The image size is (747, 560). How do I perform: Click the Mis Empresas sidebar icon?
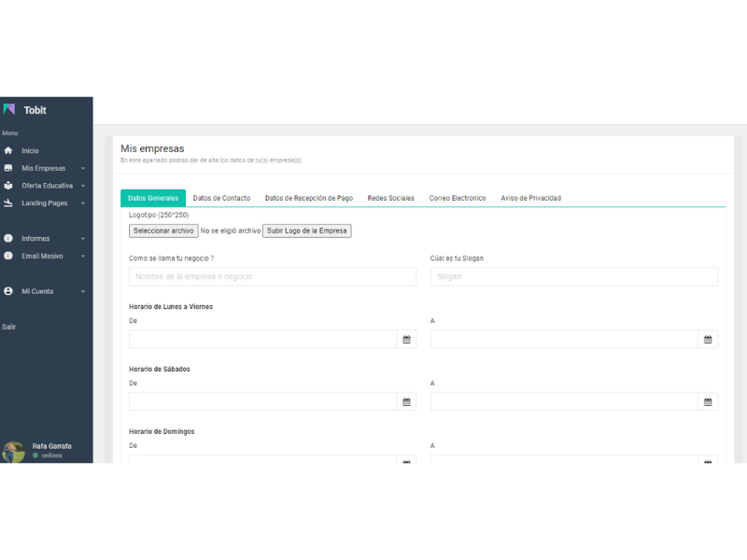pyautogui.click(x=8, y=168)
